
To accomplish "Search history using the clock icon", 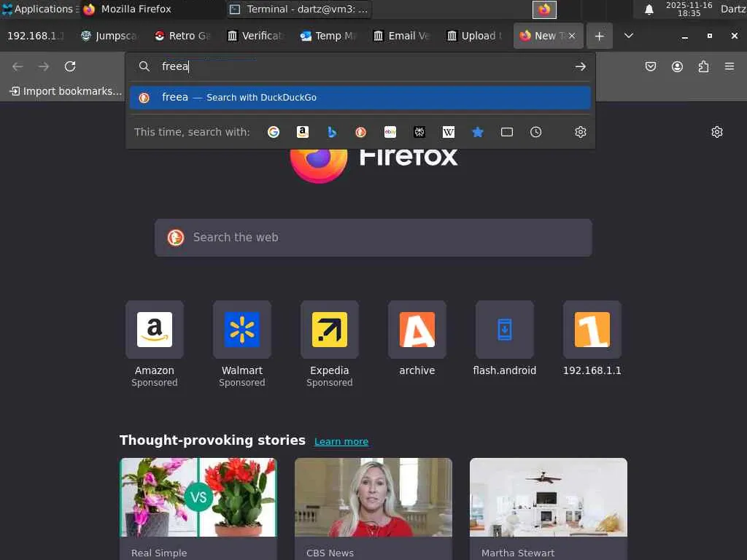I will pyautogui.click(x=536, y=132).
